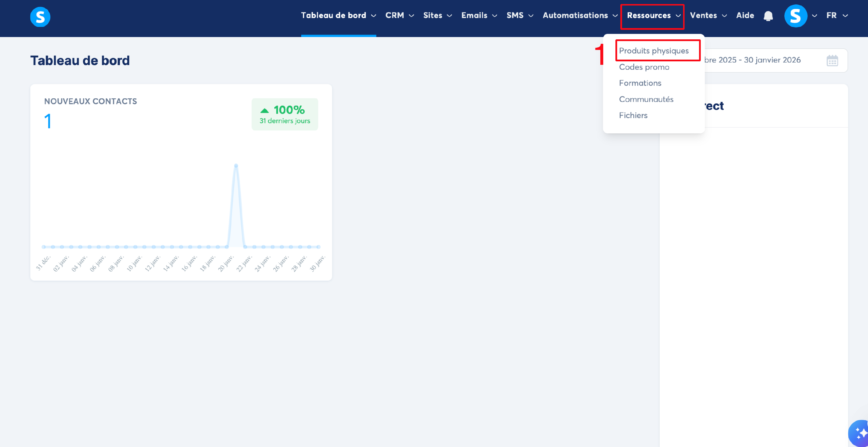Open the Automatisations menu

pos(580,16)
